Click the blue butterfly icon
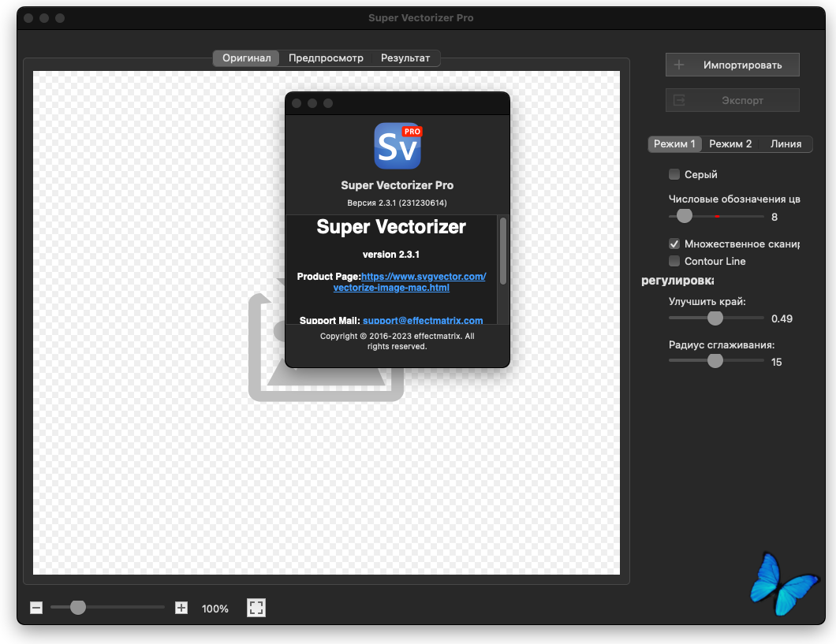The height and width of the screenshot is (644, 836). 783,583
